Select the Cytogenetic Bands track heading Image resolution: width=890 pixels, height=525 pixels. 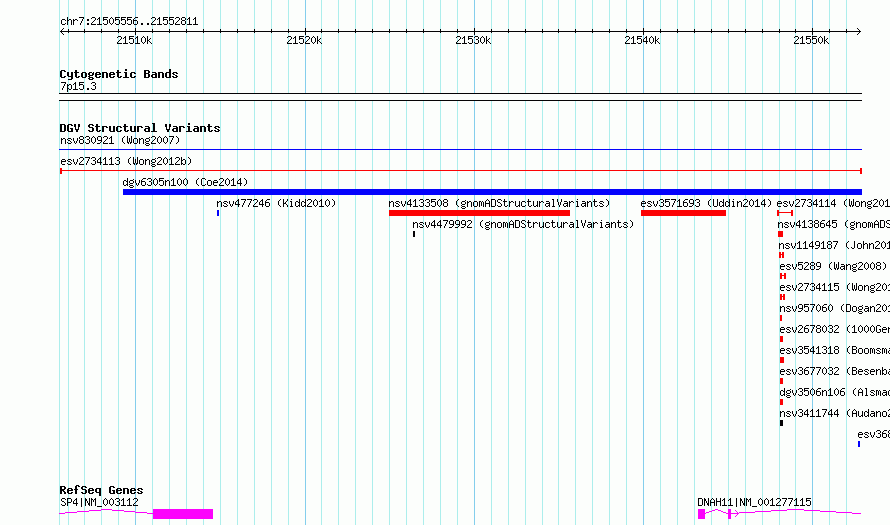coord(119,74)
